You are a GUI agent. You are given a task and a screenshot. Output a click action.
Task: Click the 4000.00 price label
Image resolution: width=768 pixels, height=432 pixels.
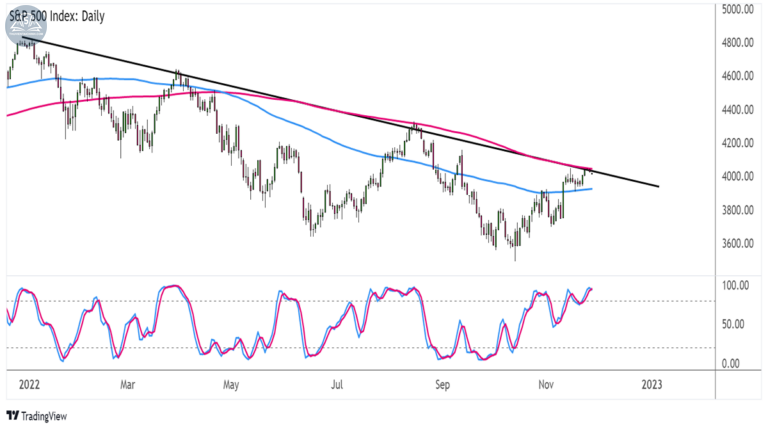(738, 176)
